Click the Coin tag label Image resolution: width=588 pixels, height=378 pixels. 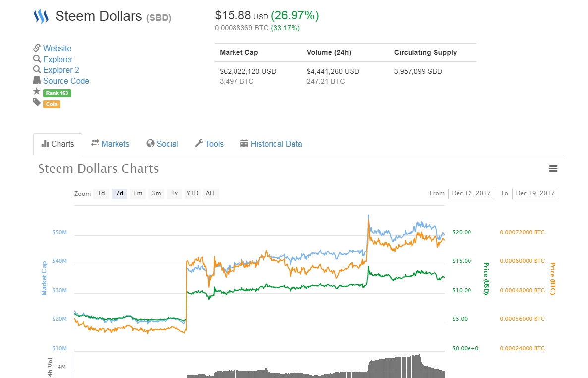coord(52,104)
